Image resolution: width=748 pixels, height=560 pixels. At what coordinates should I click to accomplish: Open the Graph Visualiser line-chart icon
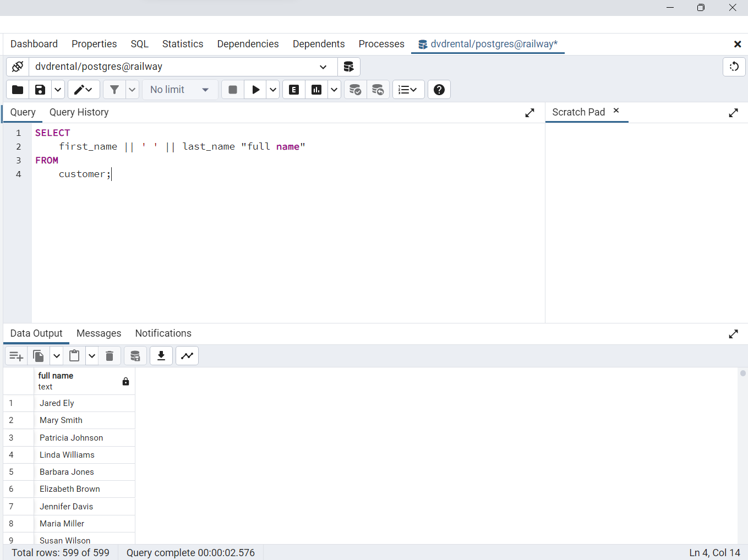[x=187, y=356]
